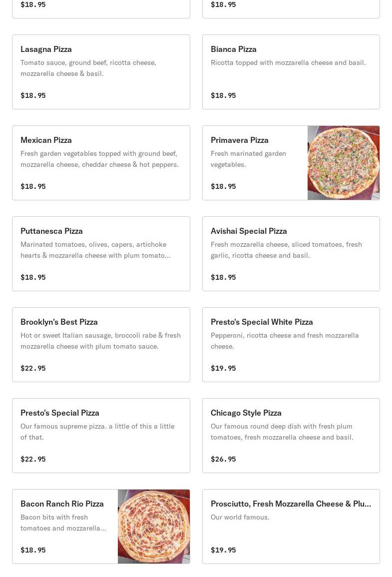
Task: Open the Presto's Special Pizza card
Action: point(101,435)
